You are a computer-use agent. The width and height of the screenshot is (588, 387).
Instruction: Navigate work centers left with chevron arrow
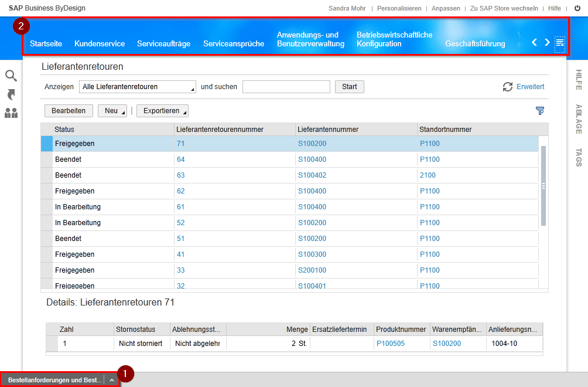tap(534, 42)
